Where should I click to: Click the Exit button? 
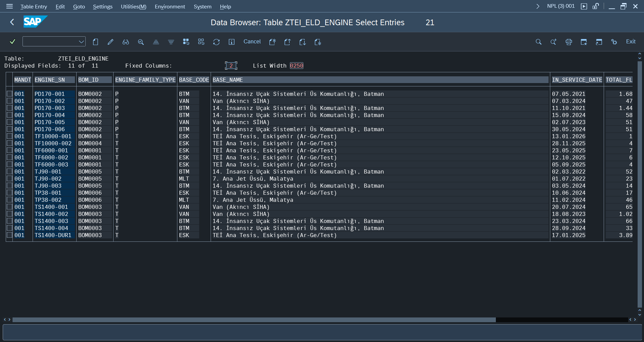631,42
